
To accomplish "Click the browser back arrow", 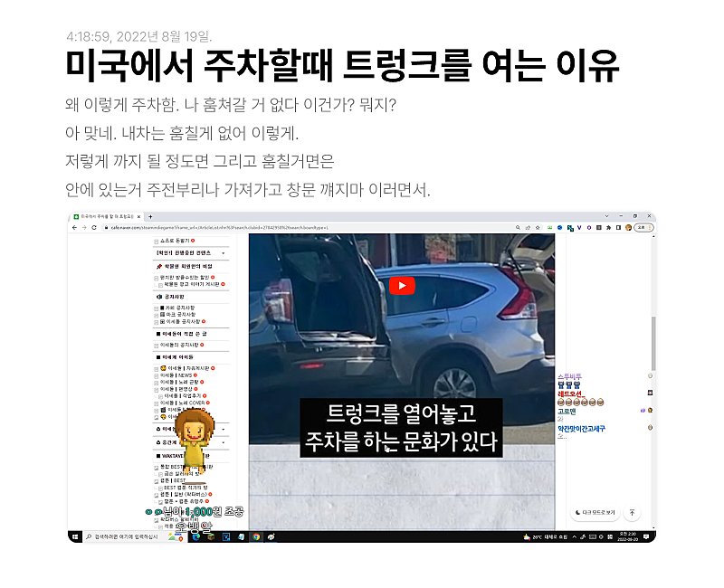I will [x=75, y=228].
